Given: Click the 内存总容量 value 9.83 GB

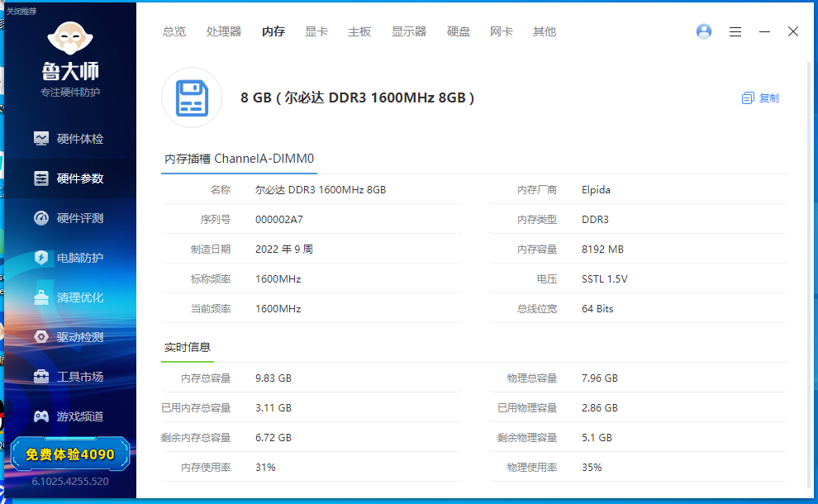Looking at the screenshot, I should 273,378.
